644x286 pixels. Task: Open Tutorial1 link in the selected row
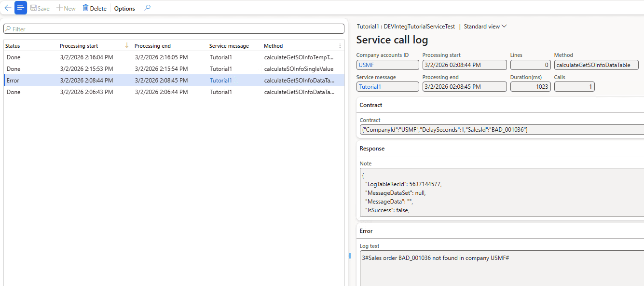[220, 81]
